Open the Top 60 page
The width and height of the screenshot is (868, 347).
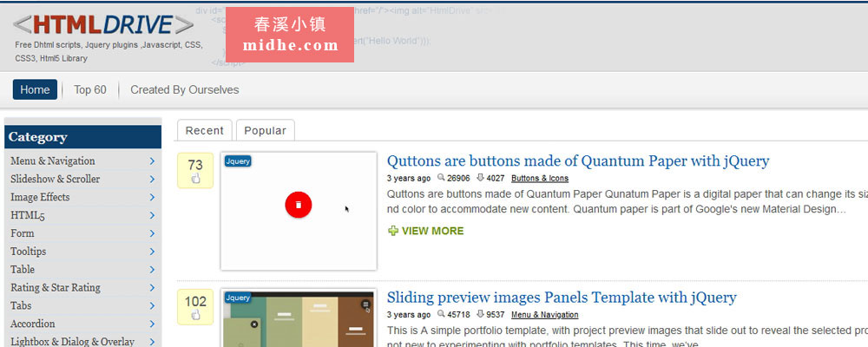[x=90, y=89]
